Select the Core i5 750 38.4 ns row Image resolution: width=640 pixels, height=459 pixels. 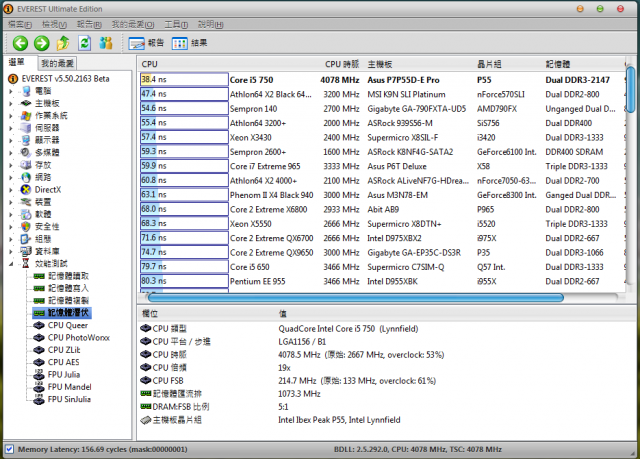[x=382, y=80]
